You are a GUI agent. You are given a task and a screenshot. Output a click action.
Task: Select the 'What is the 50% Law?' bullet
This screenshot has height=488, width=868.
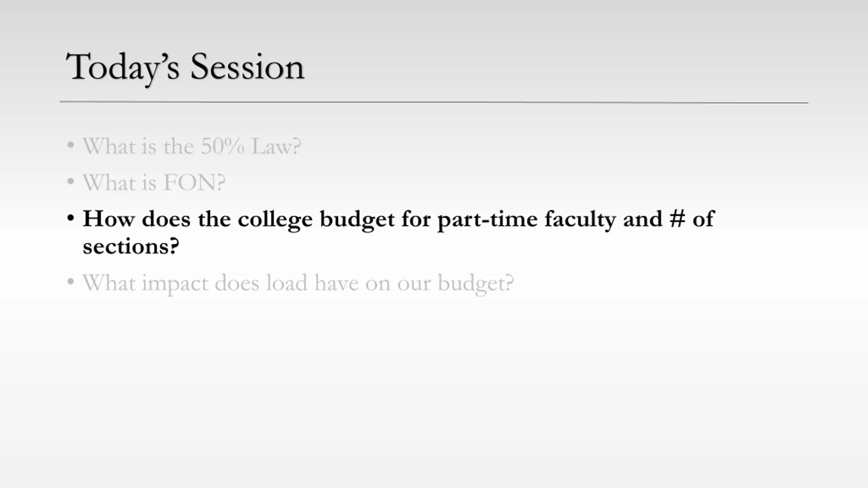tap(192, 146)
